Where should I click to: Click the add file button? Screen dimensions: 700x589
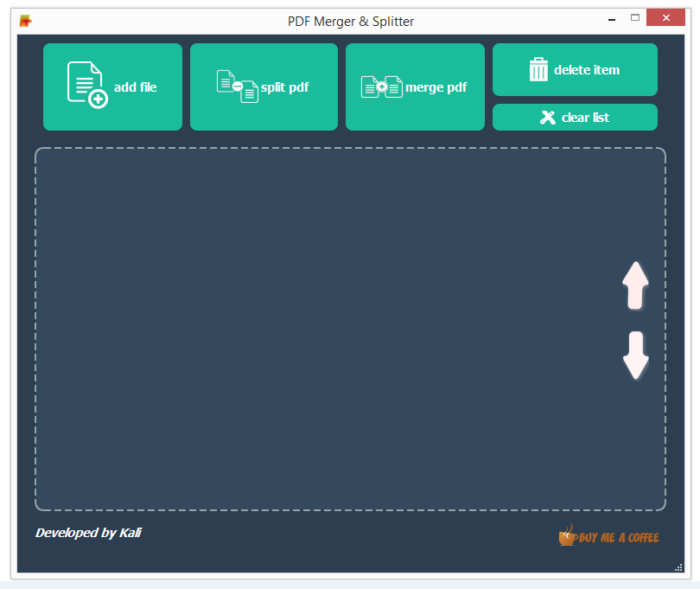tap(112, 86)
